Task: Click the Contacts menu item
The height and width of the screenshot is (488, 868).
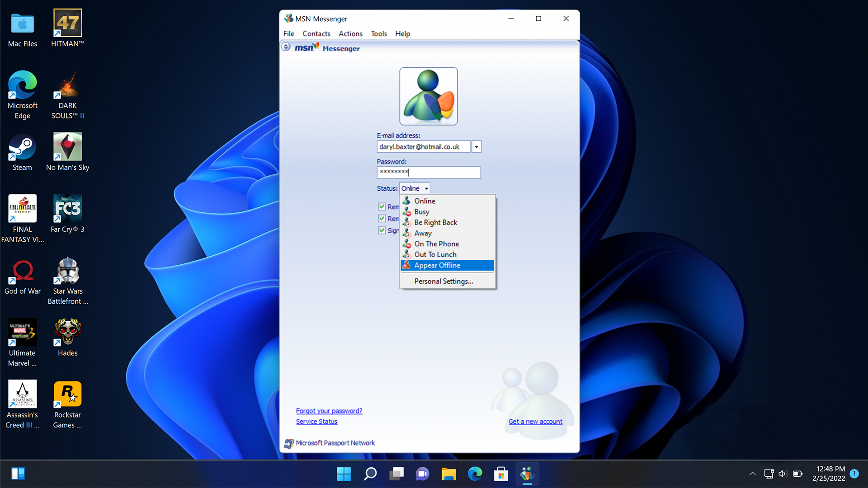Action: tap(316, 33)
